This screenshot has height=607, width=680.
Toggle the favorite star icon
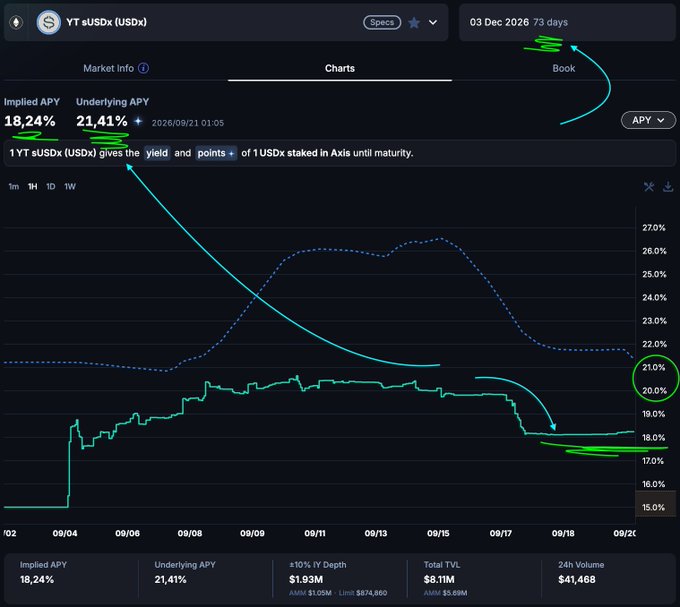(x=414, y=23)
